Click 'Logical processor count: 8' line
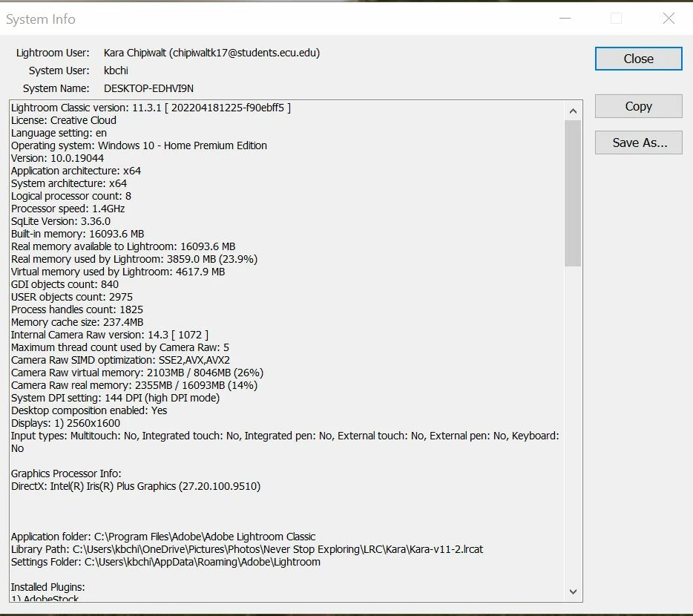Viewport: 693px width, 616px height. pos(71,196)
